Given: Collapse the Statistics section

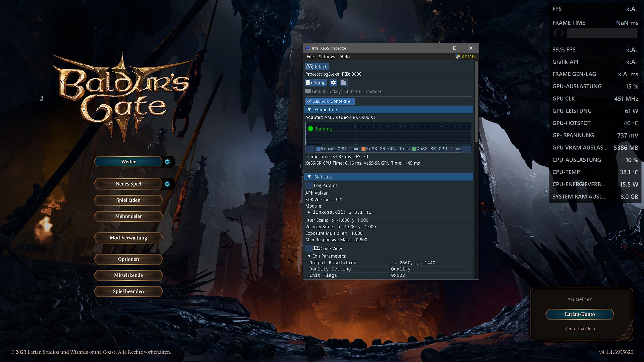Looking at the screenshot, I should pyautogui.click(x=309, y=177).
